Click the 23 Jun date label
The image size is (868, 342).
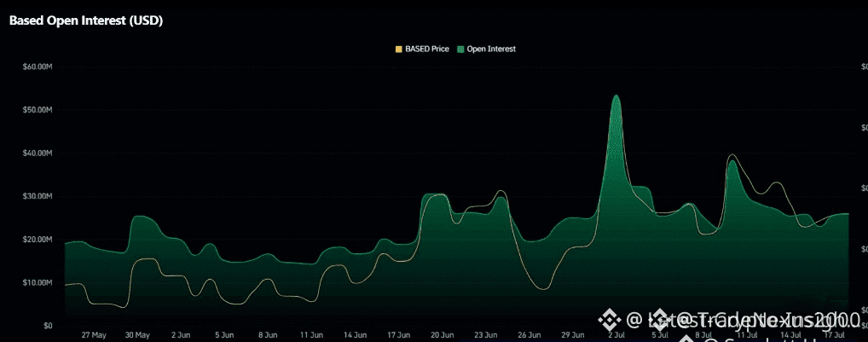click(486, 335)
